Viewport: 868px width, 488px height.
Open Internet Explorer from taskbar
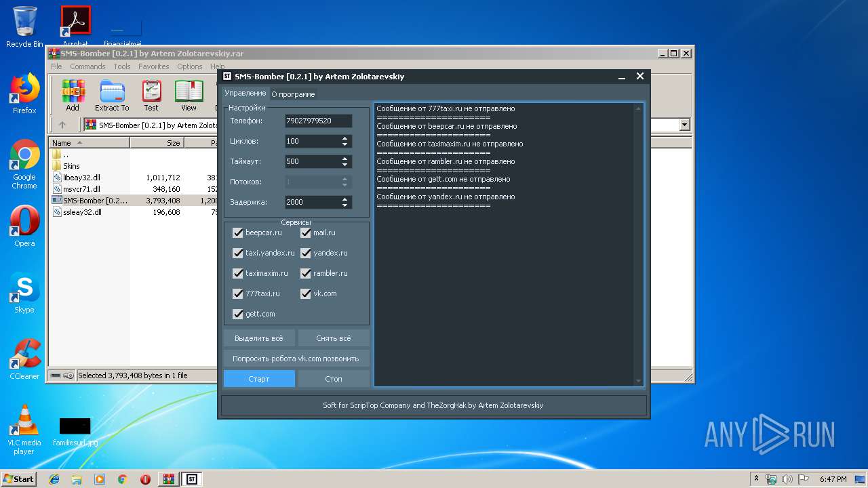point(54,479)
